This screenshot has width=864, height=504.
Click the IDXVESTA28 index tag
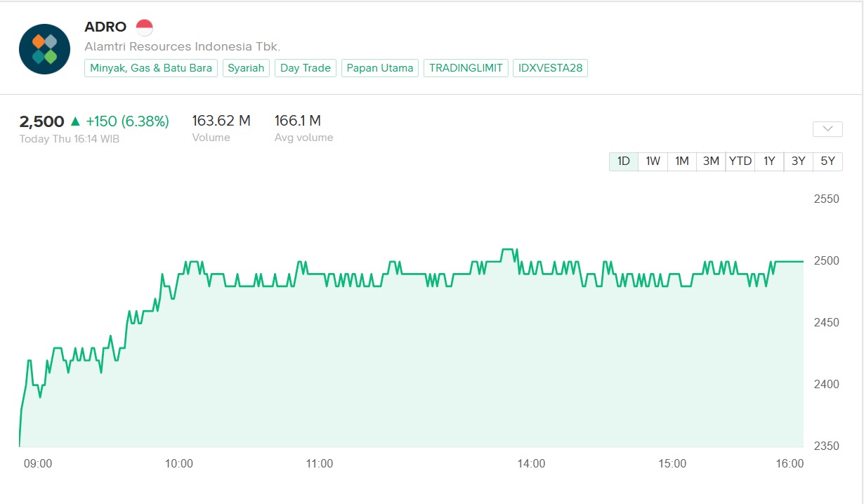point(550,68)
